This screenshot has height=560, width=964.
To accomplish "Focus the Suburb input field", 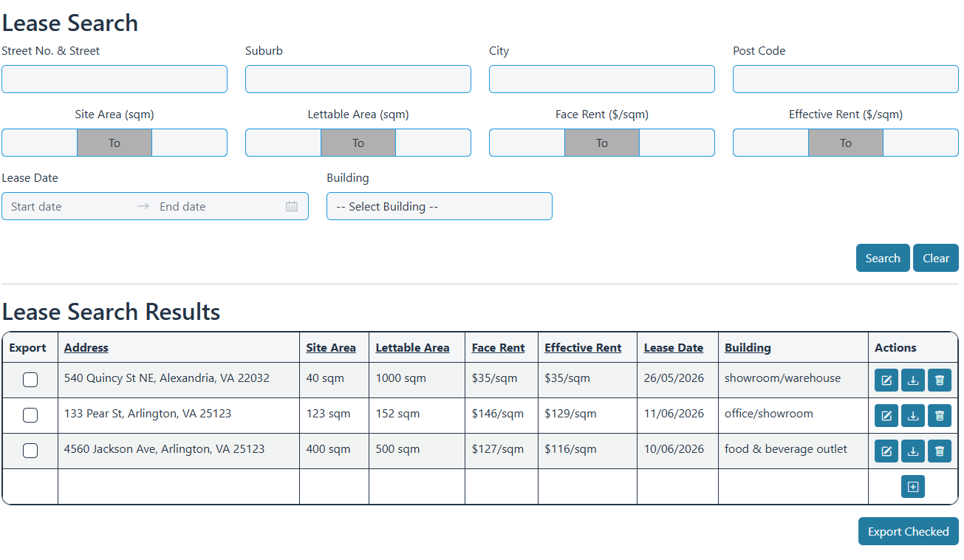I will pos(358,79).
